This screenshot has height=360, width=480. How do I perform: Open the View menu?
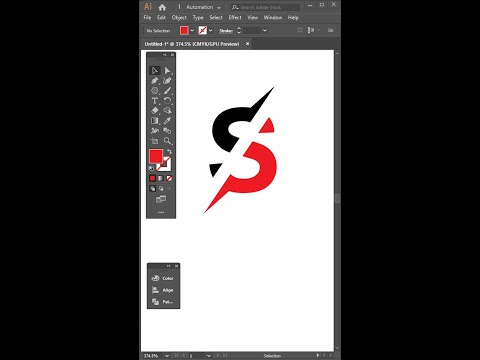pos(253,17)
